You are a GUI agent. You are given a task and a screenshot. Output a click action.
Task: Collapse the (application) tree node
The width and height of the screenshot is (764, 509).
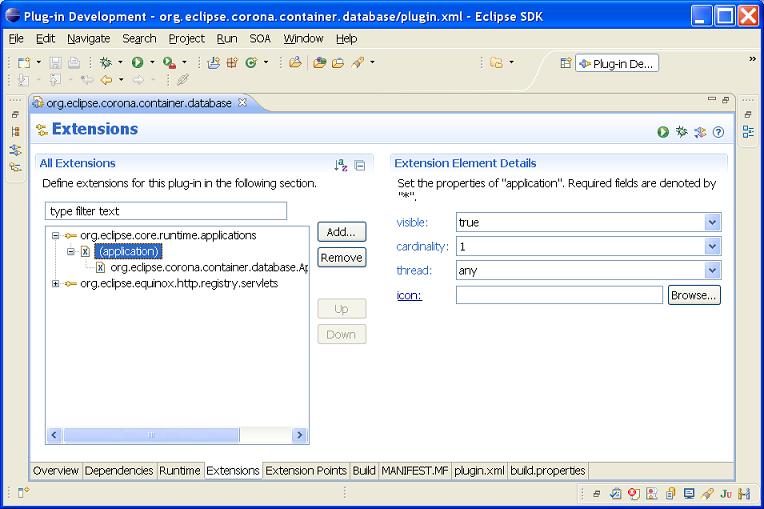[x=71, y=252]
